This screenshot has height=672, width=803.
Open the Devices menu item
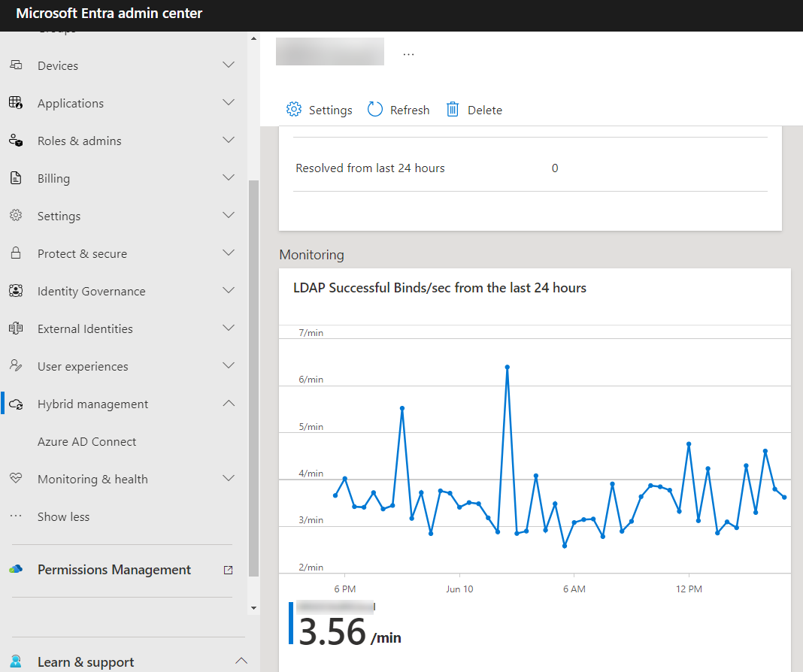click(x=58, y=65)
